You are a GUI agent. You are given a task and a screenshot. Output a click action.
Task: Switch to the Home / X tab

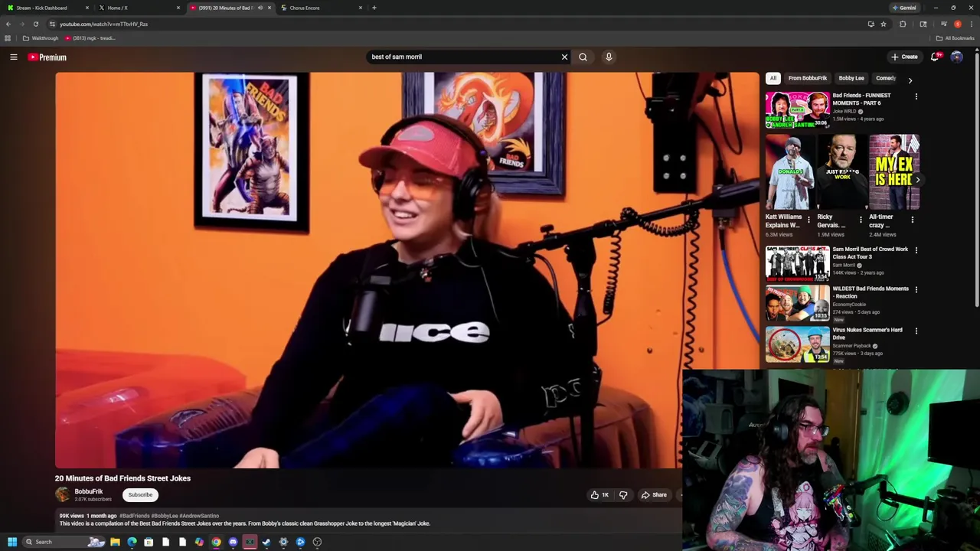[138, 8]
